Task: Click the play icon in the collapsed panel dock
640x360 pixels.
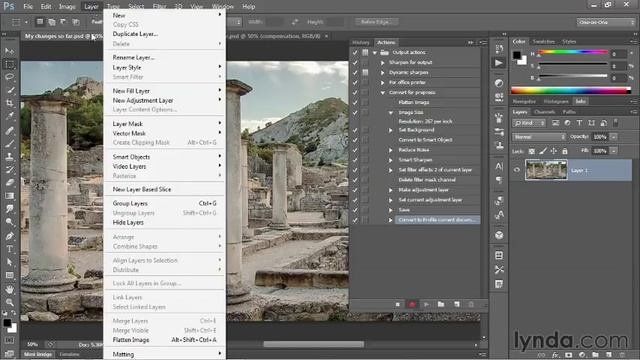Action: pos(499,63)
